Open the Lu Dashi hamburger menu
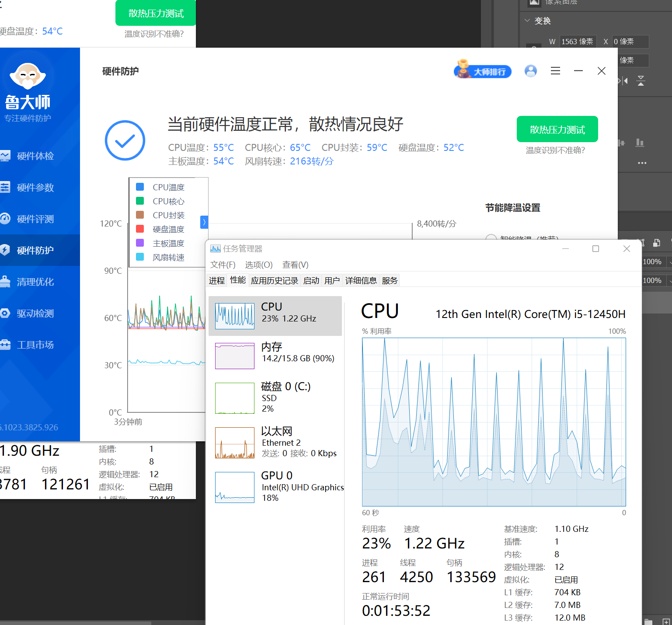672x625 pixels. tap(555, 71)
